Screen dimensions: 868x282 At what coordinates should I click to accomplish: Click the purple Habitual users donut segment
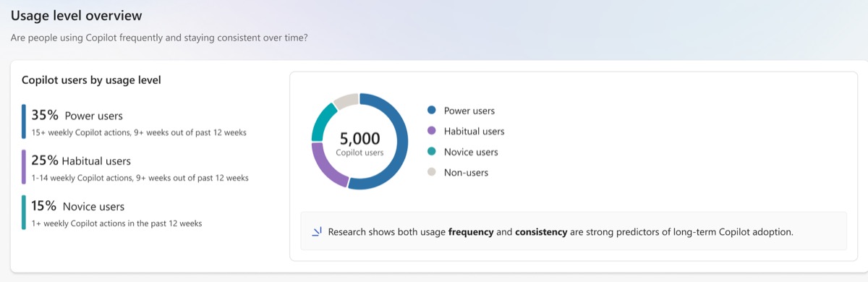[326, 166]
